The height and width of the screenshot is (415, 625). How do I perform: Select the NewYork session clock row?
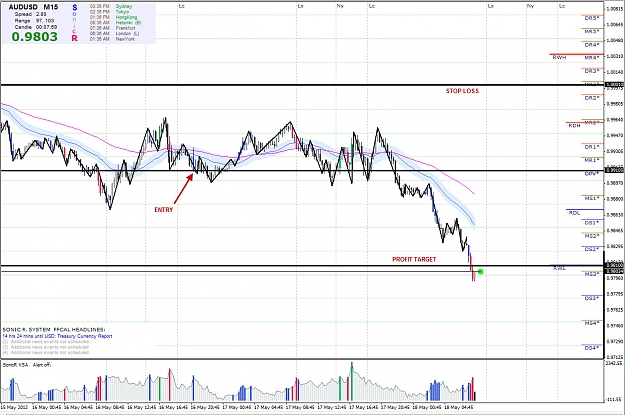113,39
